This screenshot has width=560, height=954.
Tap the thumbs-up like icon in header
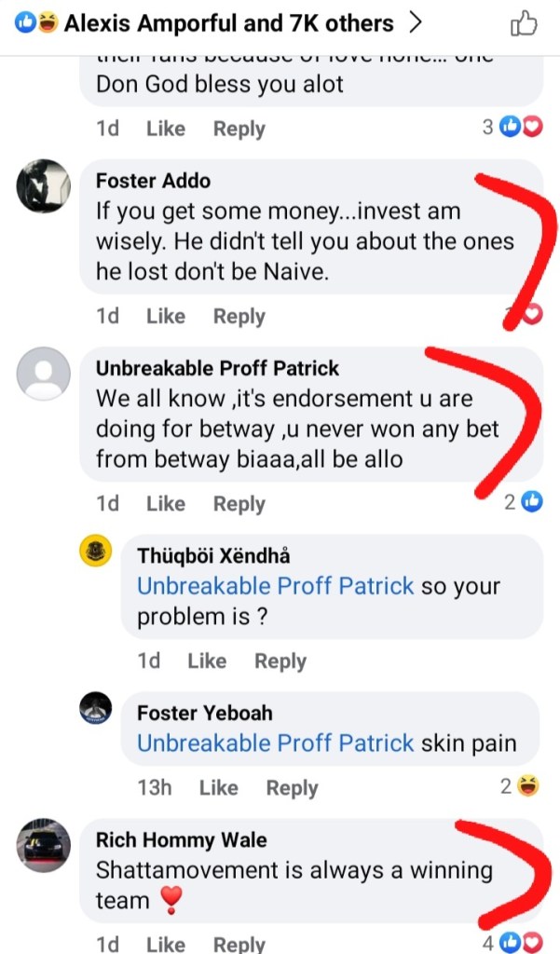pyautogui.click(x=524, y=25)
